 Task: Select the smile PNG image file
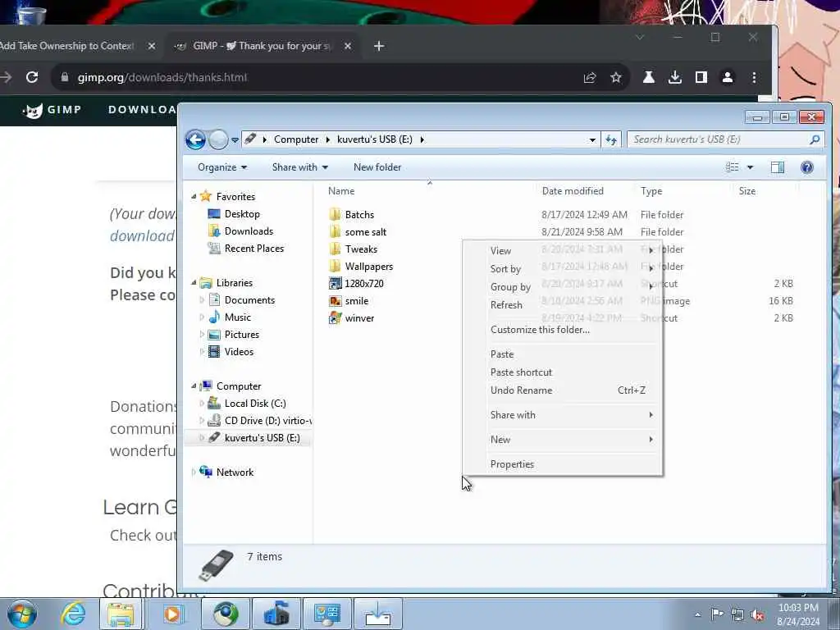(x=356, y=301)
